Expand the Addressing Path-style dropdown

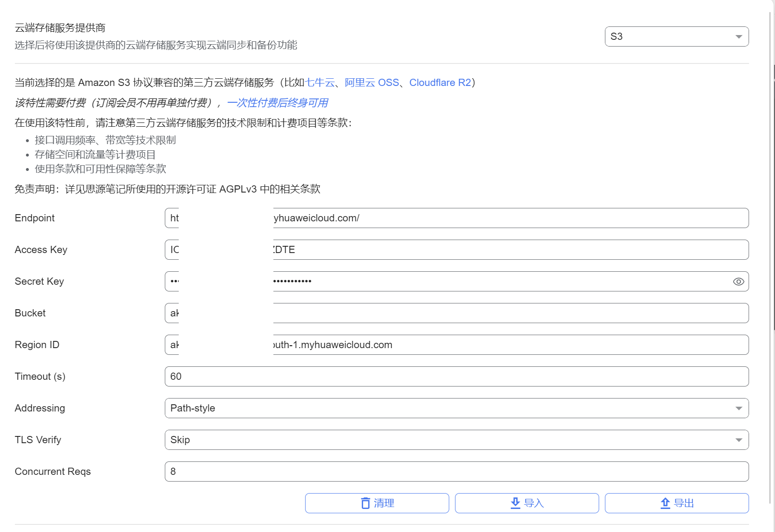pos(456,408)
